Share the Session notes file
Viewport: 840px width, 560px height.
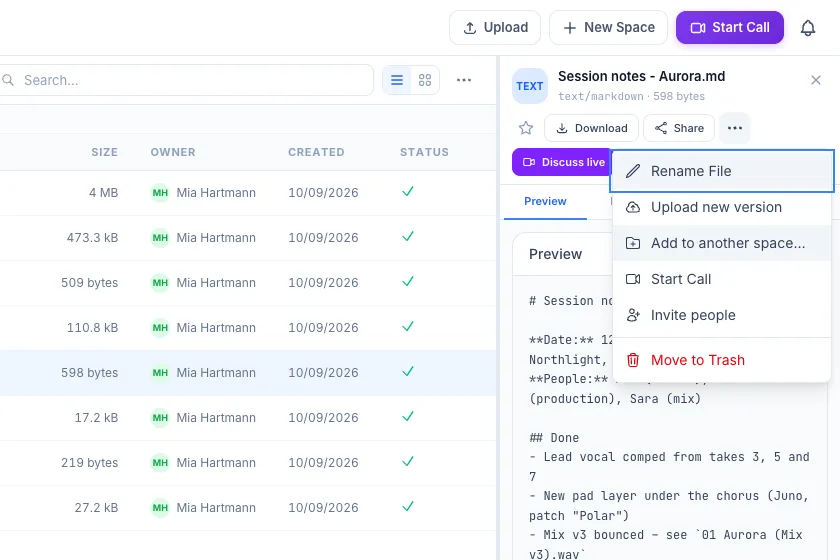pyautogui.click(x=679, y=128)
